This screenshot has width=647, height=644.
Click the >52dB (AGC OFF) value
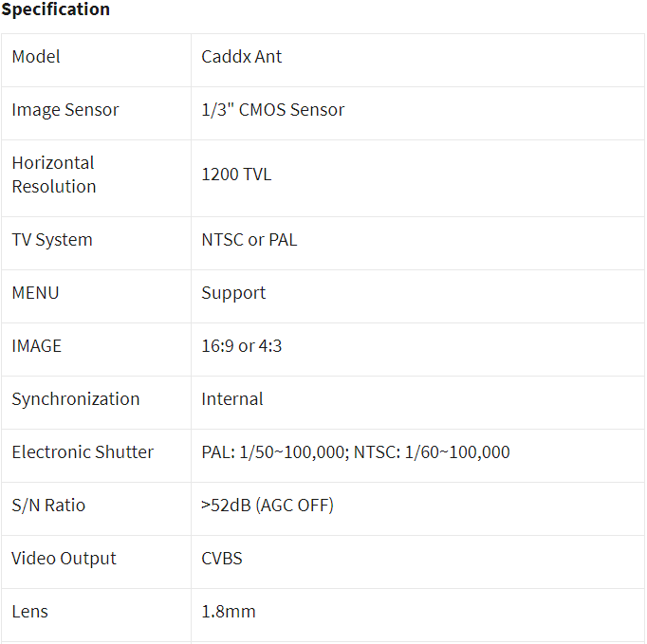(268, 506)
